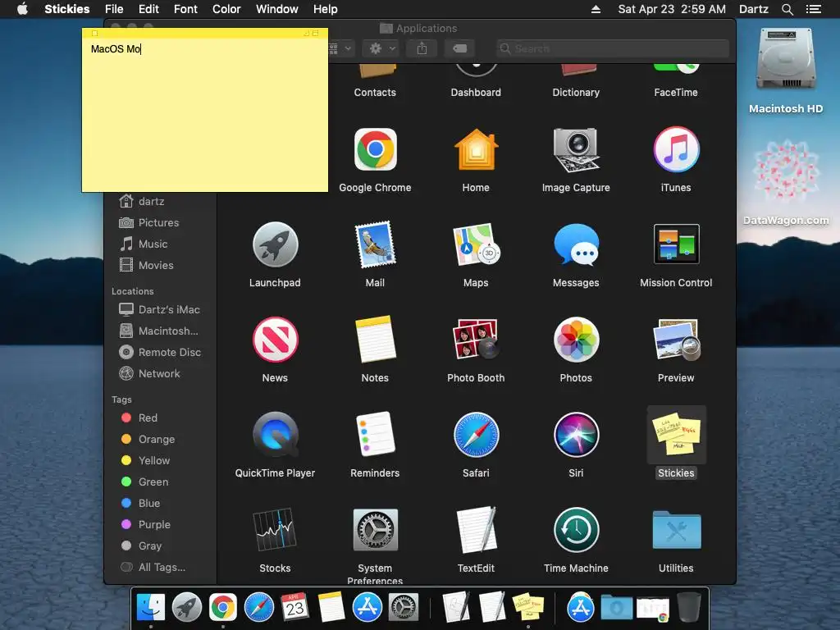Open the Maps app icon
The width and height of the screenshot is (840, 630).
click(x=476, y=244)
